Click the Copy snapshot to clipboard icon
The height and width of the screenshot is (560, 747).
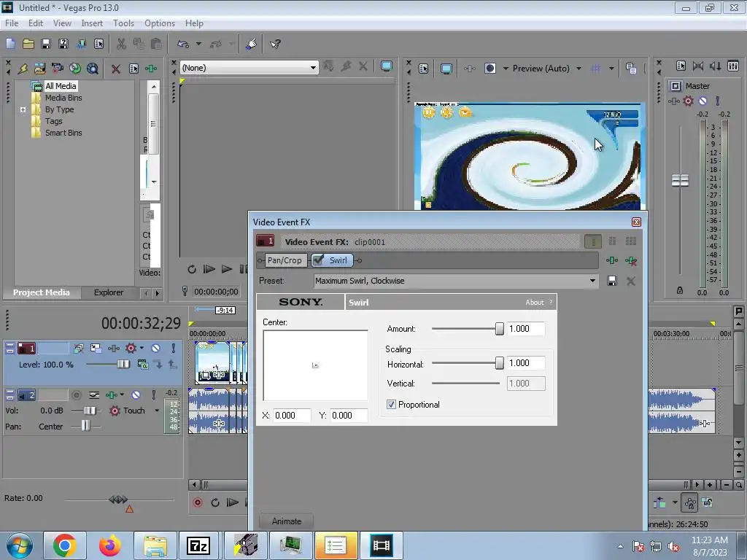click(631, 69)
